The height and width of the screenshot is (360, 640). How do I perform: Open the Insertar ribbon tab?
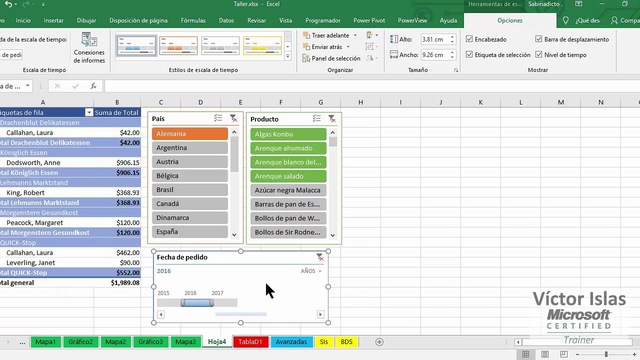[53, 20]
